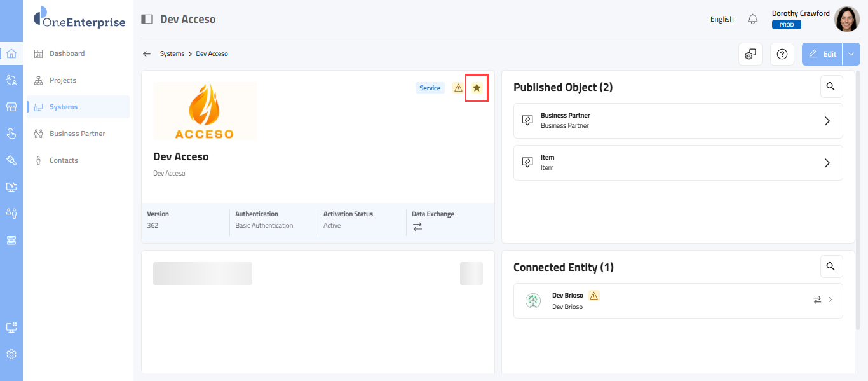Click the notification bell icon

pos(753,19)
